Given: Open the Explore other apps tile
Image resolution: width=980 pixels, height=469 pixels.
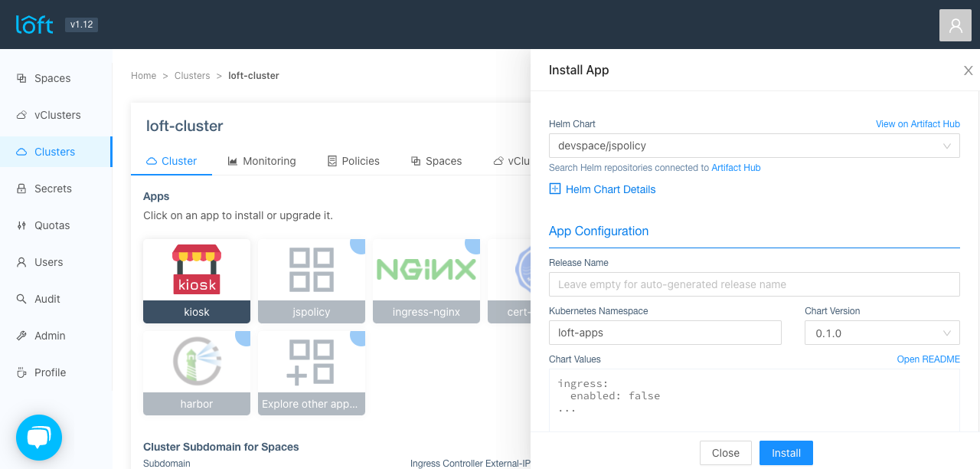Looking at the screenshot, I should tap(311, 372).
